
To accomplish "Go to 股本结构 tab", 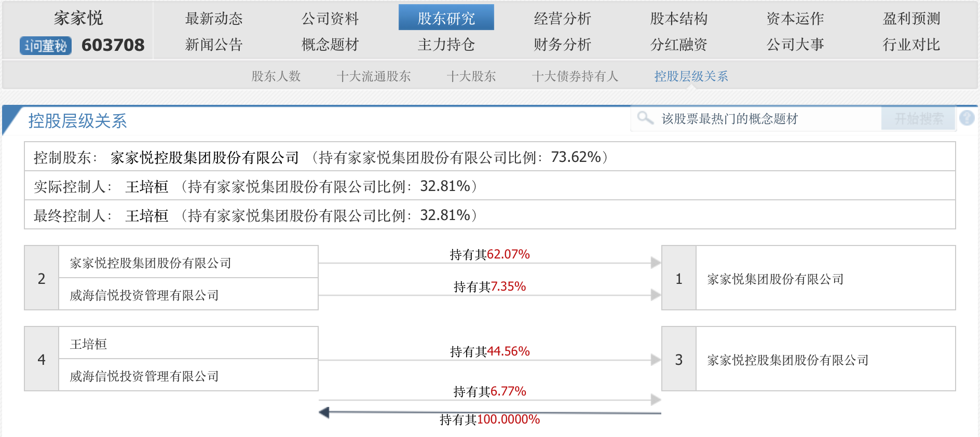I will pos(679,19).
